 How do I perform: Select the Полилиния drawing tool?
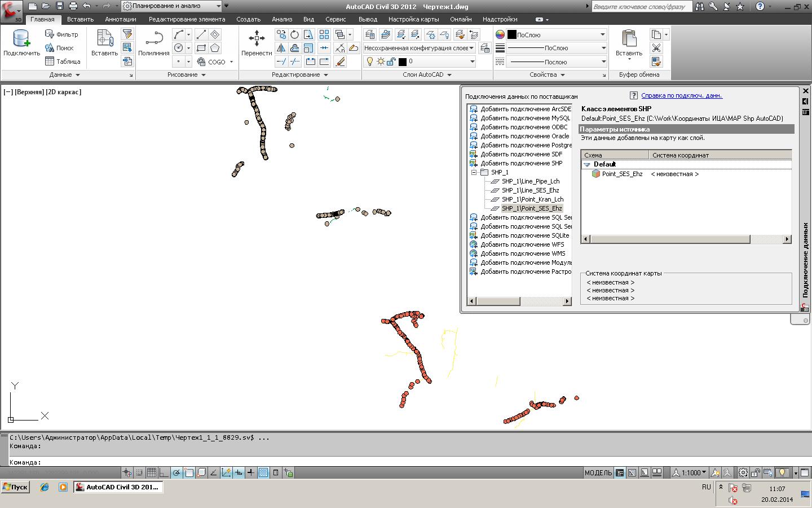154,43
